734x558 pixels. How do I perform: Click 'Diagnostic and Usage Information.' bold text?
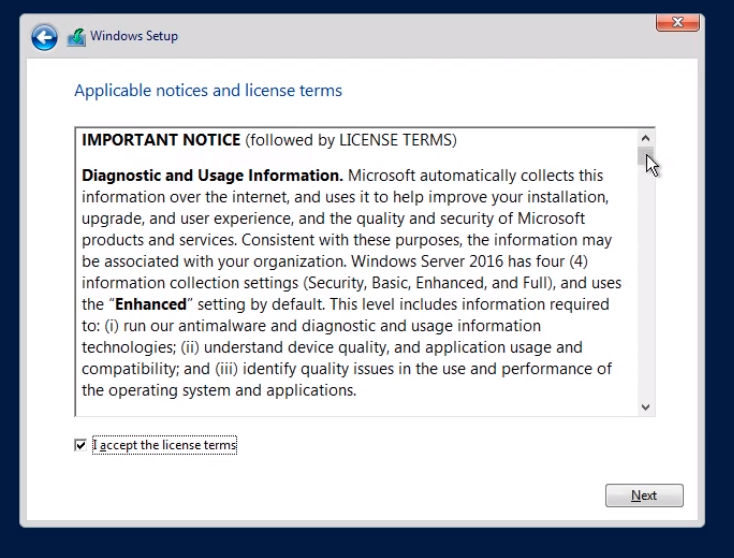pos(213,176)
